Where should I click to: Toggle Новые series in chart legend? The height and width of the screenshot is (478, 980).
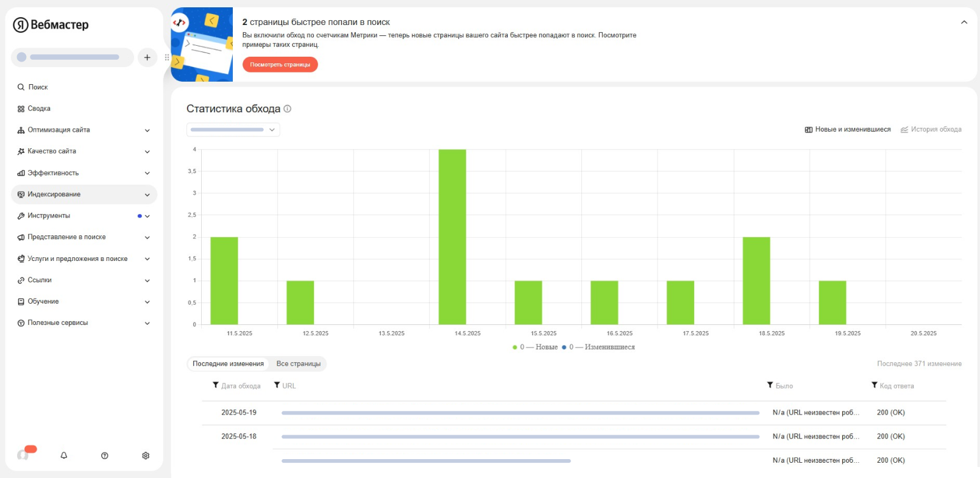point(535,347)
